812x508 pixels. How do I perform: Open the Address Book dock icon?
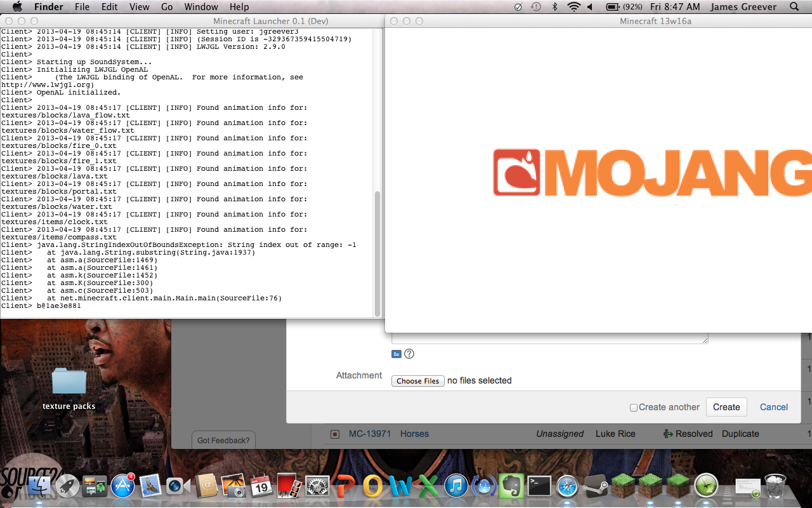click(206, 486)
